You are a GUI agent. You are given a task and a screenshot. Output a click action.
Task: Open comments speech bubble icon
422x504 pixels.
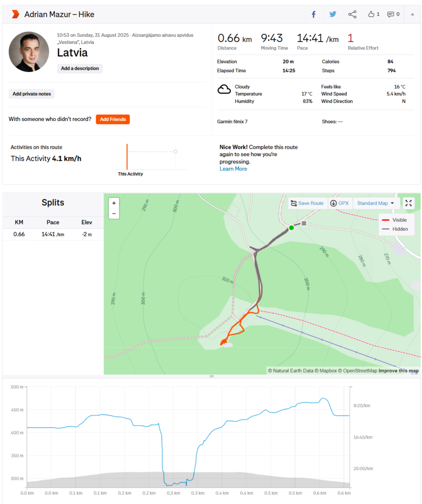393,14
